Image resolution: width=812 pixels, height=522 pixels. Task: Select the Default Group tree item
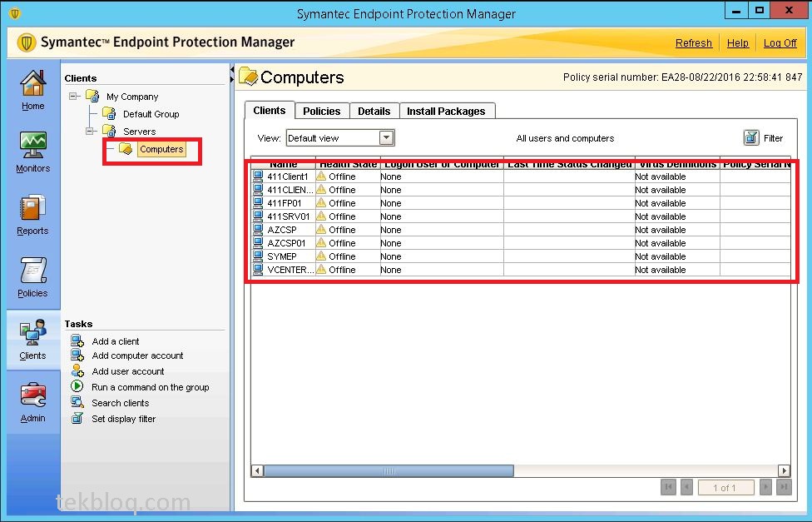pos(151,114)
